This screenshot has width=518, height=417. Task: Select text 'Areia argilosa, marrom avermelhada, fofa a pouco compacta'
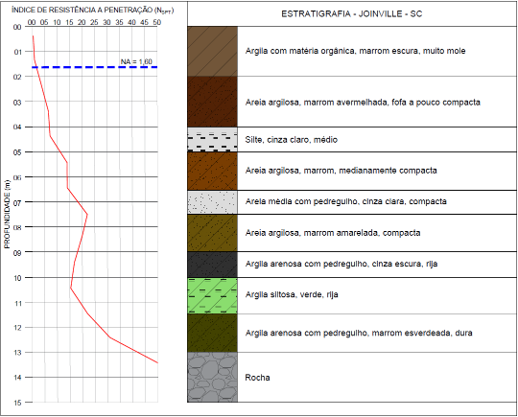click(363, 102)
